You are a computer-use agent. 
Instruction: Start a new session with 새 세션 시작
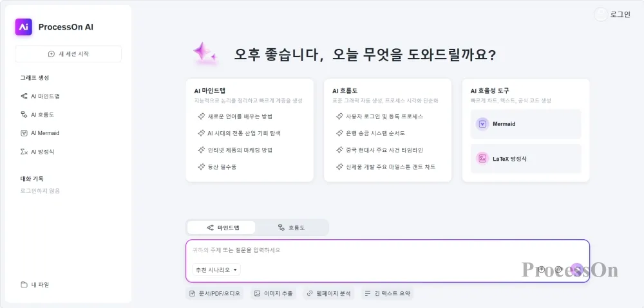pos(68,54)
